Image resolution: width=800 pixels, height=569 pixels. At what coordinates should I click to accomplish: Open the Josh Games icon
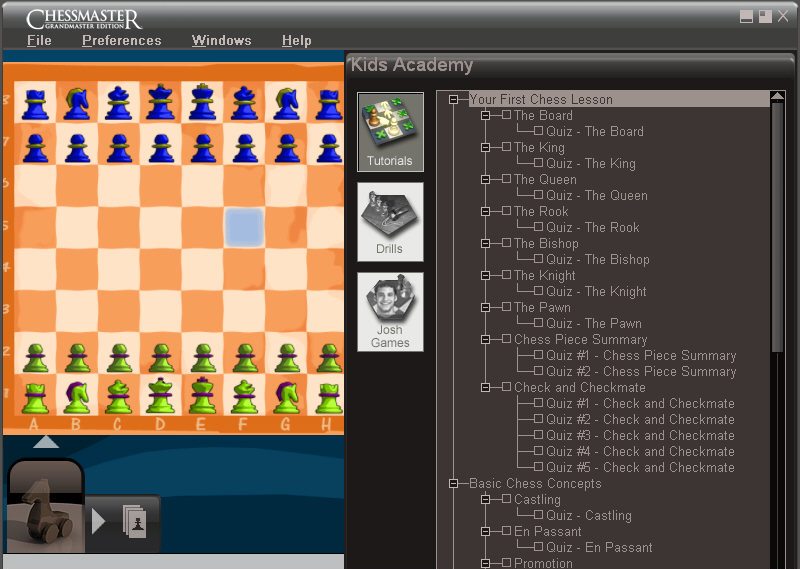point(390,311)
